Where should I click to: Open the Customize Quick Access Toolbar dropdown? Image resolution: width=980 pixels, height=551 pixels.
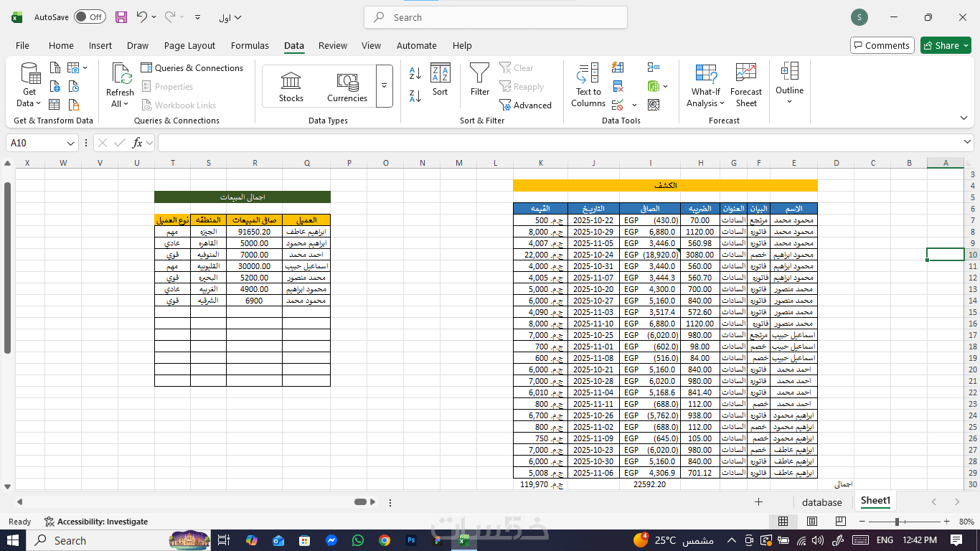198,17
